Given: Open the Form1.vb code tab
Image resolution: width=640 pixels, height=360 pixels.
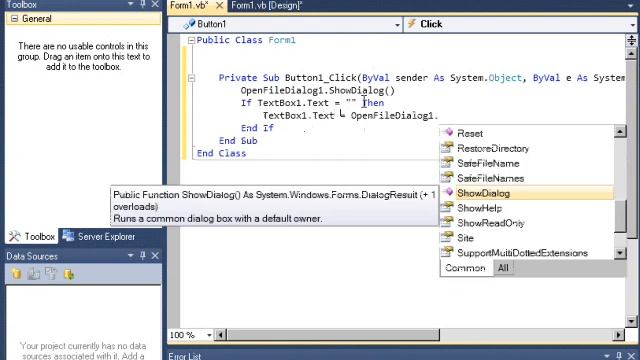Looking at the screenshot, I should [189, 5].
